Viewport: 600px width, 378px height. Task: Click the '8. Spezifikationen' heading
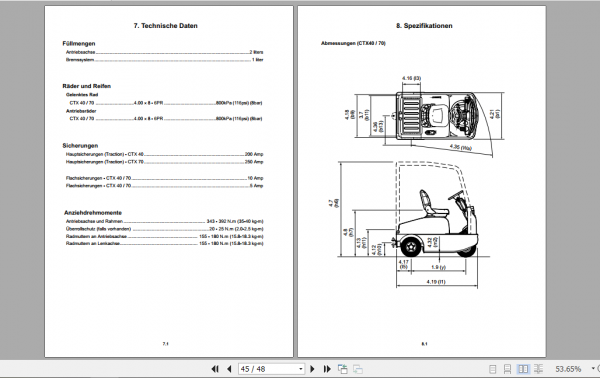(424, 26)
